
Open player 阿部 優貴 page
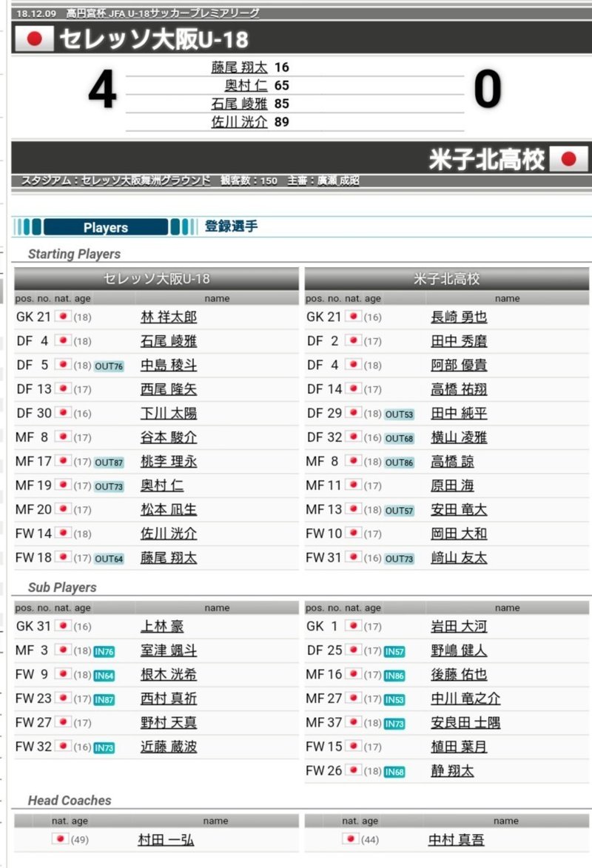pyautogui.click(x=459, y=366)
